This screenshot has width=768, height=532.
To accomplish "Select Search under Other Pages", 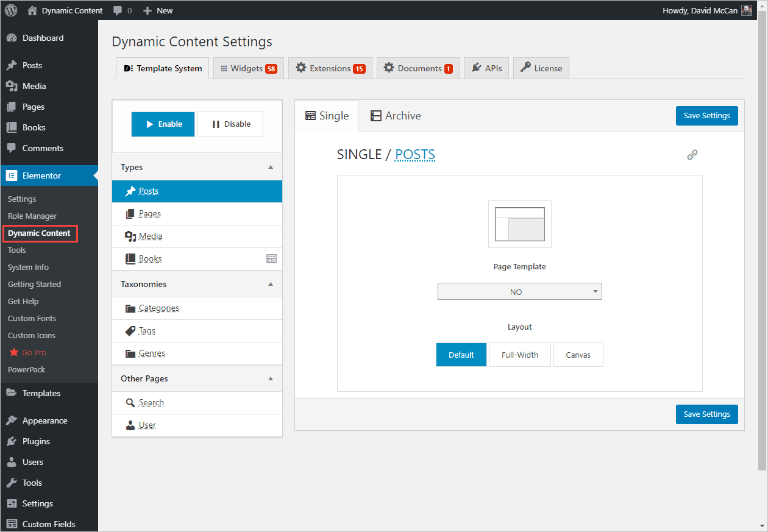I will pyautogui.click(x=197, y=403).
